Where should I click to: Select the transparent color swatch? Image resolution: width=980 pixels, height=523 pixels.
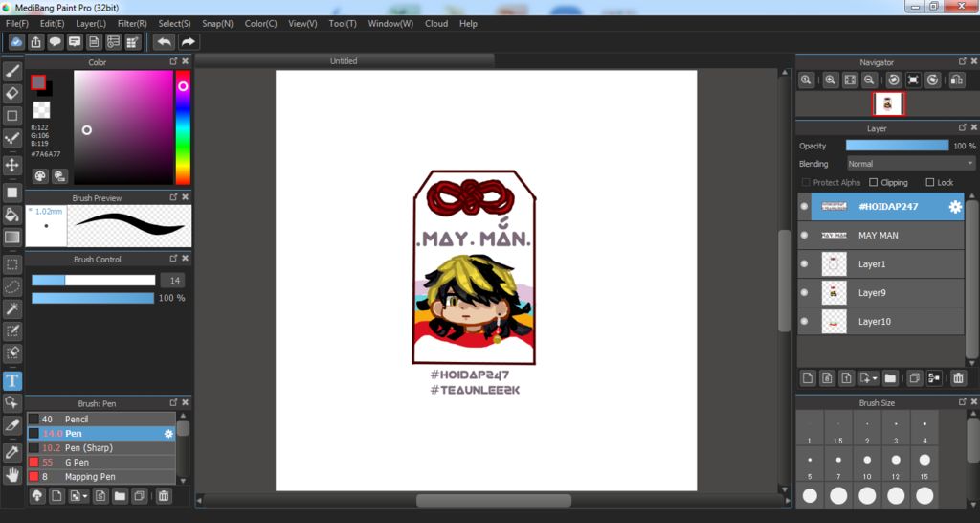[x=41, y=110]
